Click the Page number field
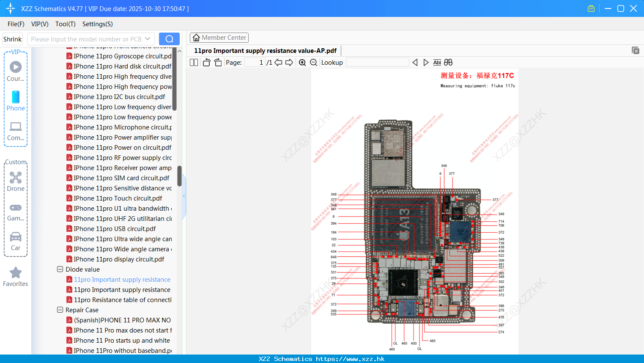 pos(255,62)
